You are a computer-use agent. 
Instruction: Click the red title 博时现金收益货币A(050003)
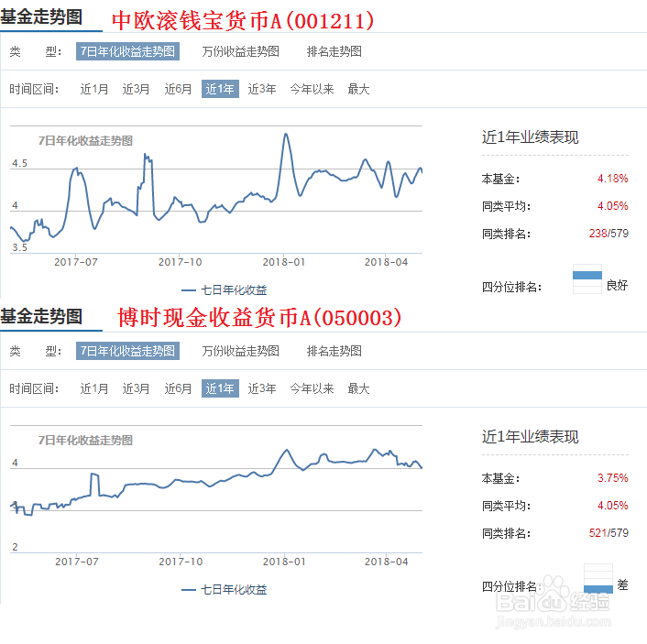click(259, 318)
